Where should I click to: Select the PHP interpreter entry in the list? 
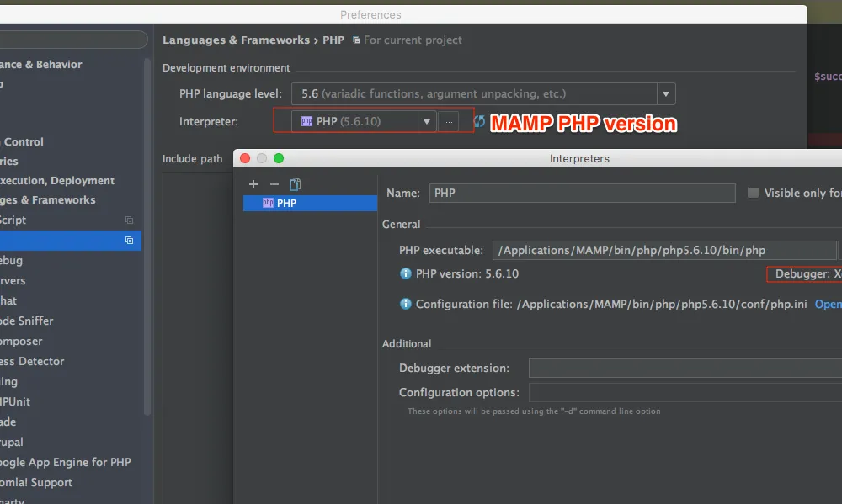[310, 203]
